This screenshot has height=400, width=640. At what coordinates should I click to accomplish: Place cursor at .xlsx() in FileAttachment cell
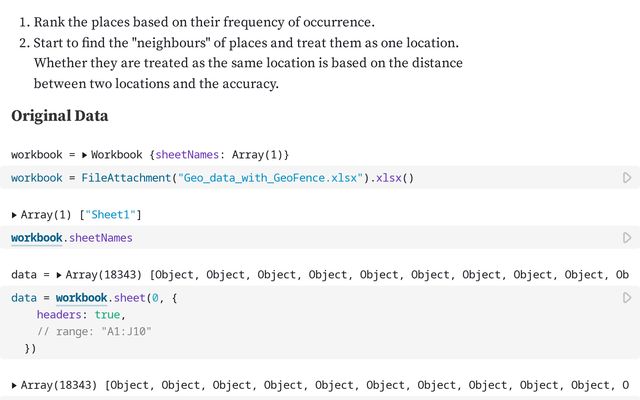click(394, 178)
